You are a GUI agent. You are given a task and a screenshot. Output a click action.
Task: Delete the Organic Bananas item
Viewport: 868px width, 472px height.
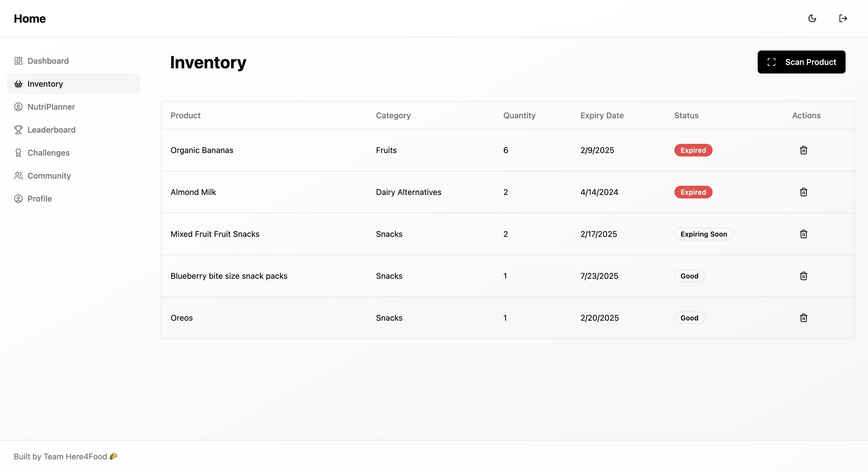[803, 150]
